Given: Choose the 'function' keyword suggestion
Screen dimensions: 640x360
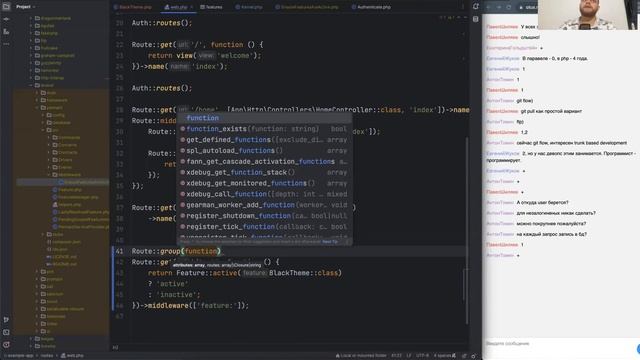Looking at the screenshot, I should (264, 118).
